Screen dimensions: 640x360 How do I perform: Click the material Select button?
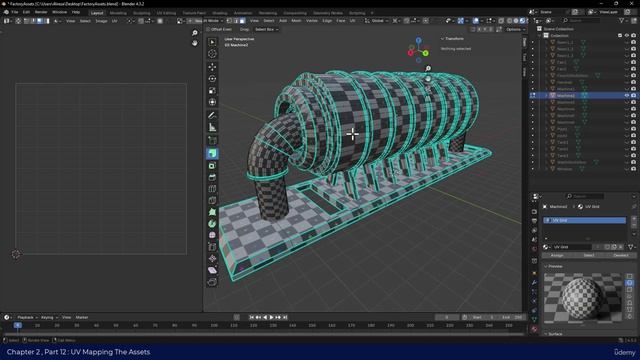click(589, 256)
